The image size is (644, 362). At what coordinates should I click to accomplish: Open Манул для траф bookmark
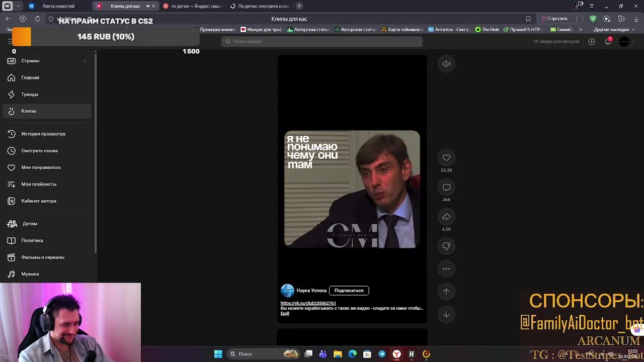(261, 30)
